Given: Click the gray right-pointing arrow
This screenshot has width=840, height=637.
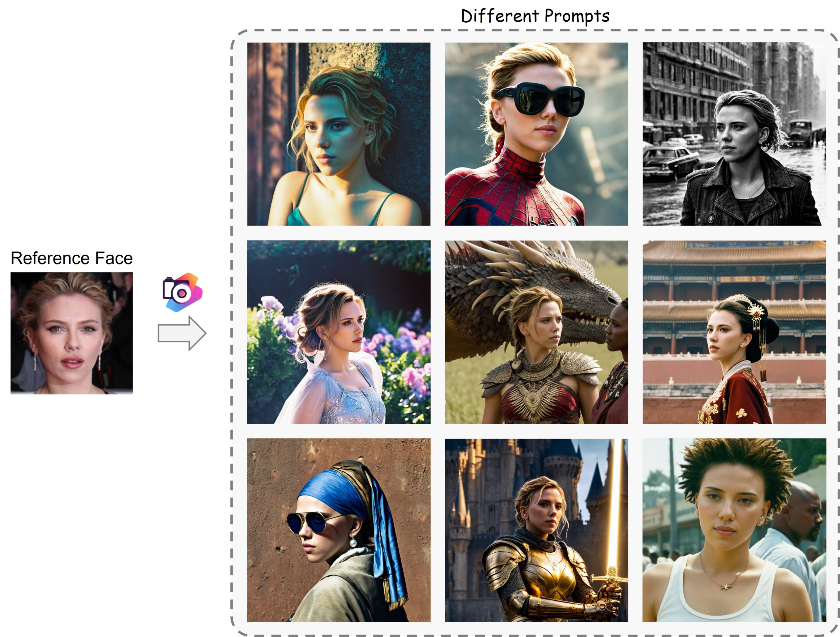Looking at the screenshot, I should pos(182,333).
